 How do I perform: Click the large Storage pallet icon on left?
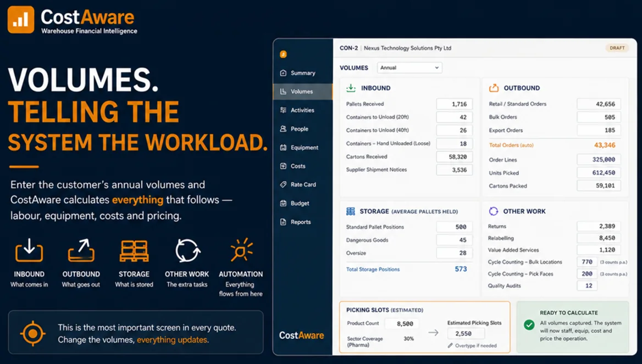click(134, 251)
